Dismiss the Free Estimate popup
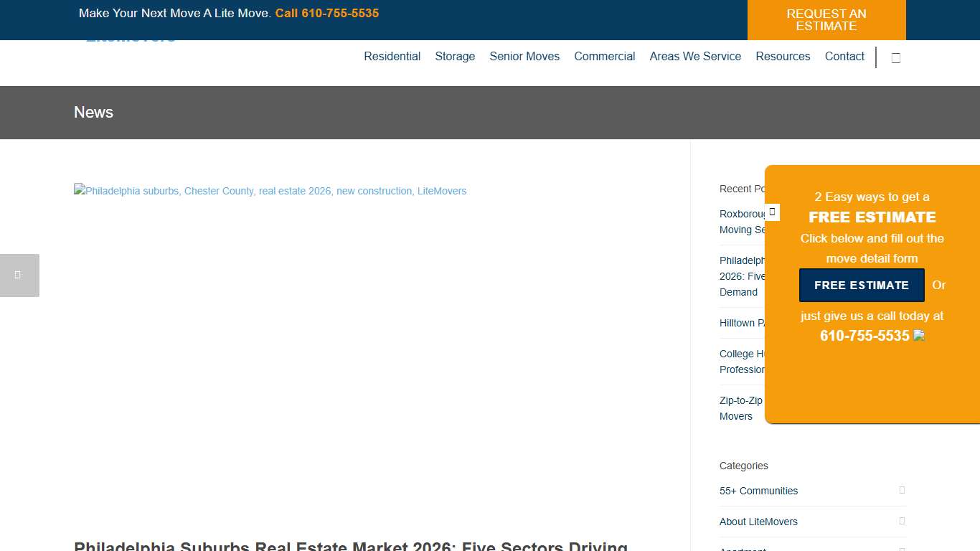 coord(772,212)
